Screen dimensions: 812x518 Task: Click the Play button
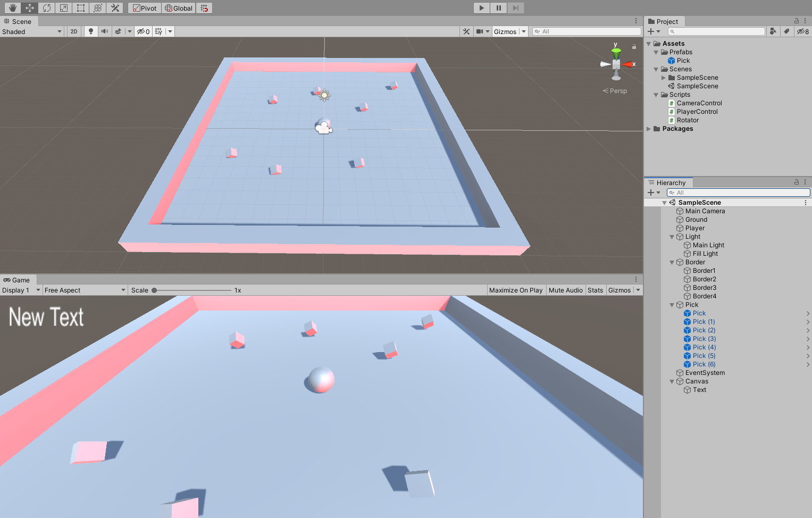481,8
